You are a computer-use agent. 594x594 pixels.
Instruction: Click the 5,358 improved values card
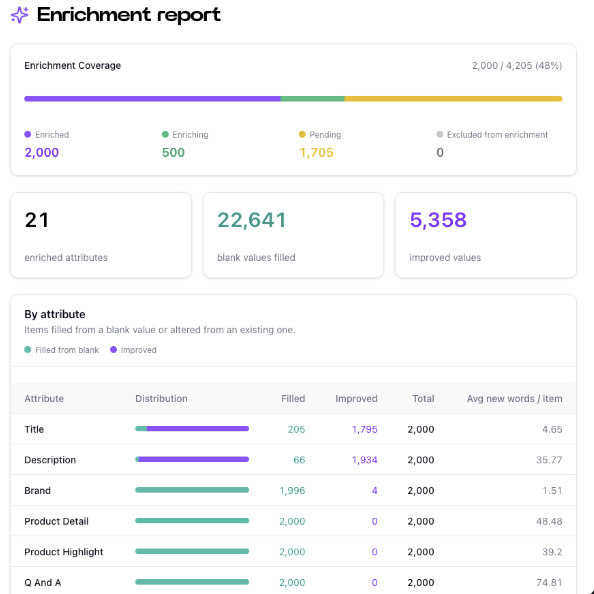486,235
